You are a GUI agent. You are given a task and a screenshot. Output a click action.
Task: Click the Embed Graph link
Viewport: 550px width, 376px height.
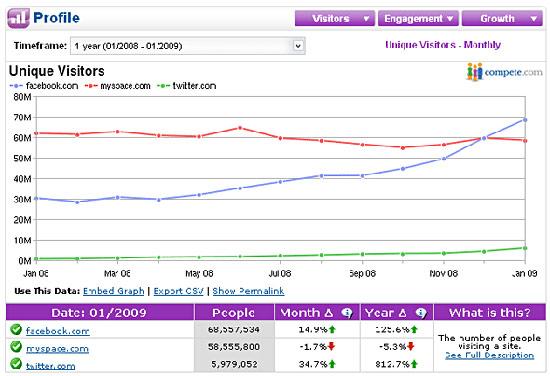(x=114, y=291)
